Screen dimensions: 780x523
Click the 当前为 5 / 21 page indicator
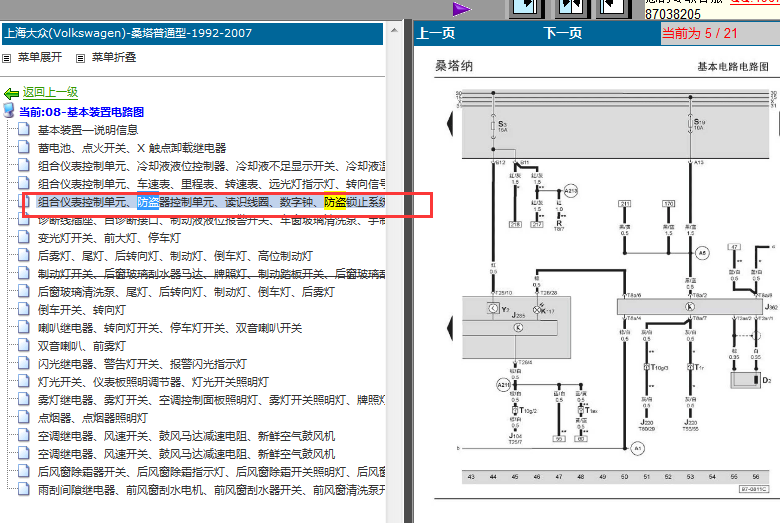click(x=699, y=33)
